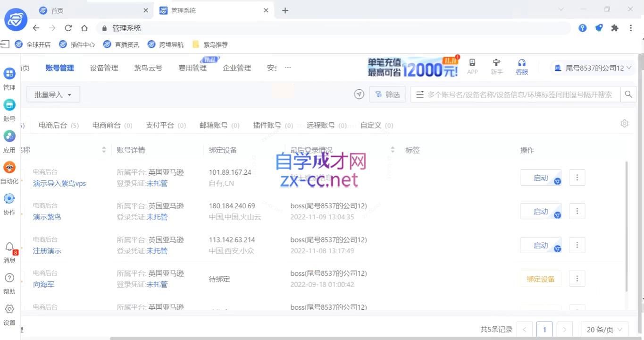This screenshot has width=644, height=340.
Task: Launch 演示紫鸟 account with 启动
Action: tap(541, 211)
